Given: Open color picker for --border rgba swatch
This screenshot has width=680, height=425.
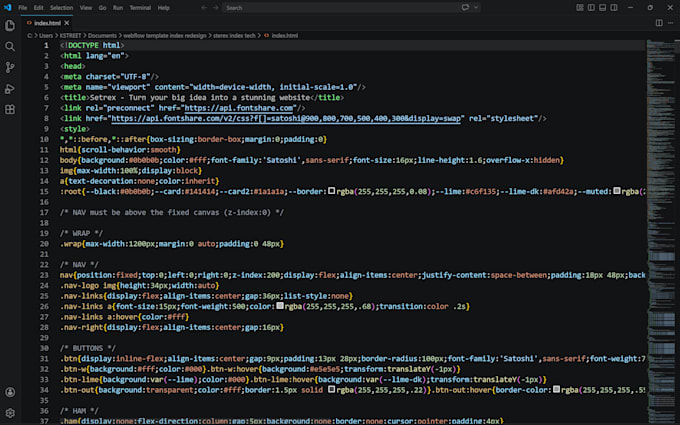Looking at the screenshot, I should click(331, 190).
